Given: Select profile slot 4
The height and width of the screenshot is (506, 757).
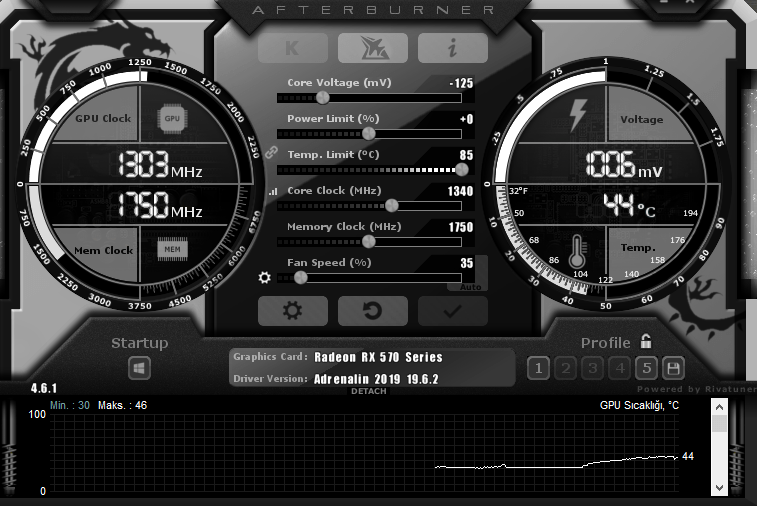Looking at the screenshot, I should click(x=620, y=368).
